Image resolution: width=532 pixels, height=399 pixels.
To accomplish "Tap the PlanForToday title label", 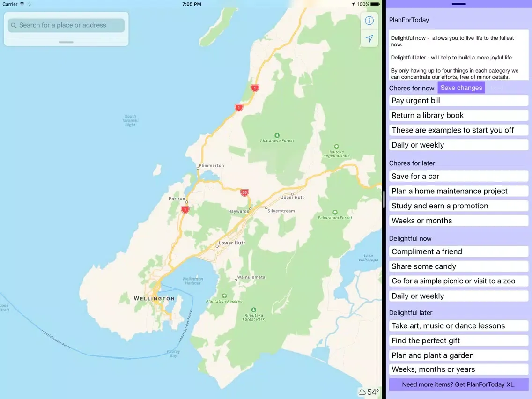I will point(409,20).
